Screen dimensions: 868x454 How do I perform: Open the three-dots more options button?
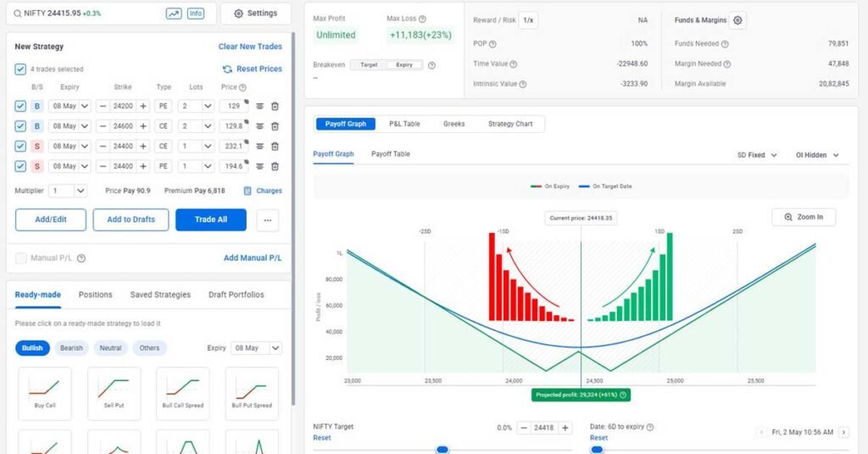pos(268,220)
